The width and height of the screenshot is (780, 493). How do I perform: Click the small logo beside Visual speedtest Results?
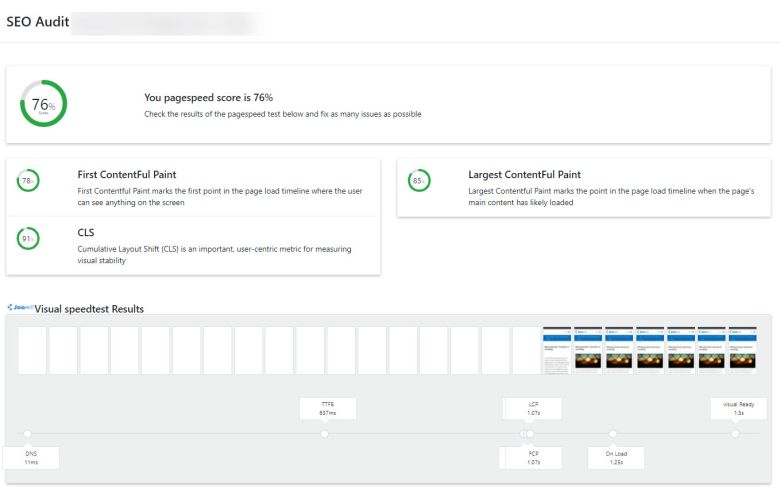pyautogui.click(x=20, y=307)
